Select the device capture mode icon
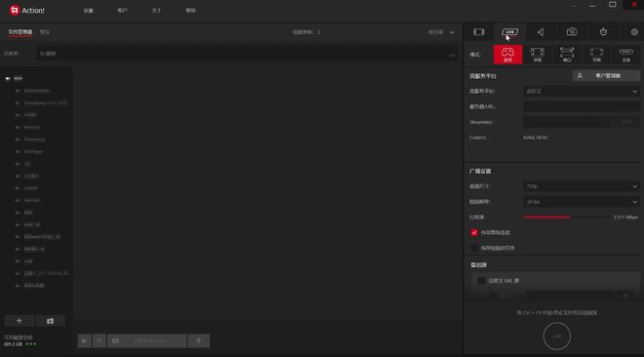This screenshot has width=644, height=357. point(625,55)
